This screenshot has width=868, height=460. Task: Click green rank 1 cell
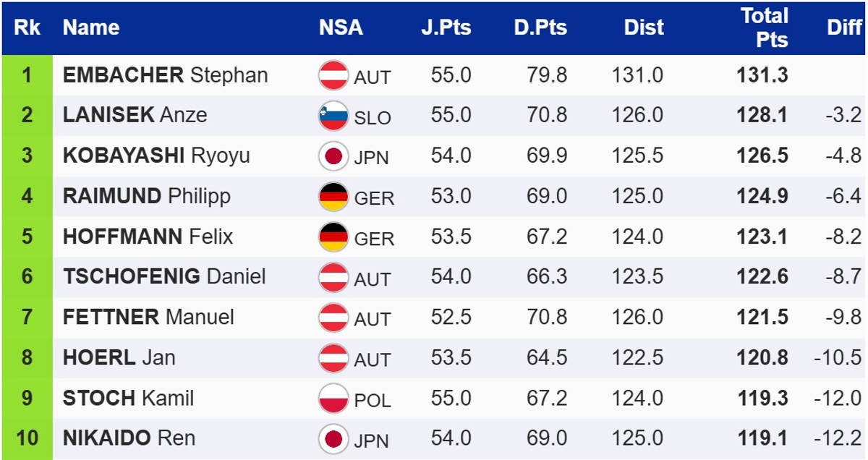click(27, 75)
